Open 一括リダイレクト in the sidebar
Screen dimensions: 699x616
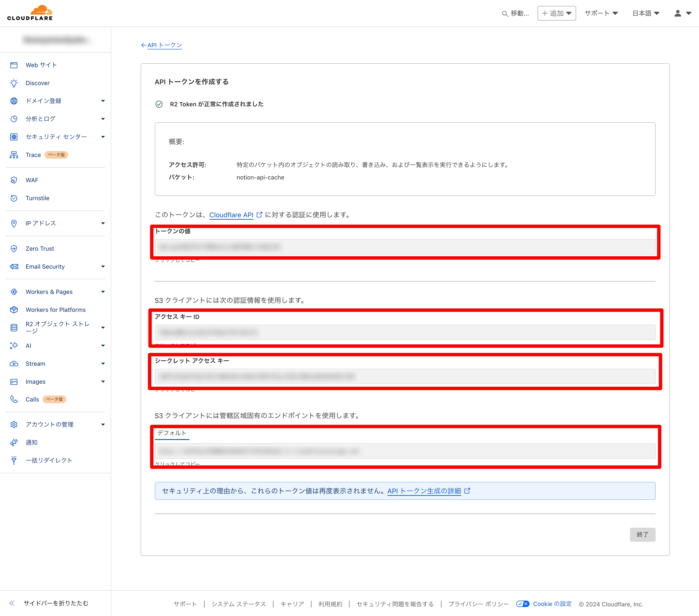49,460
